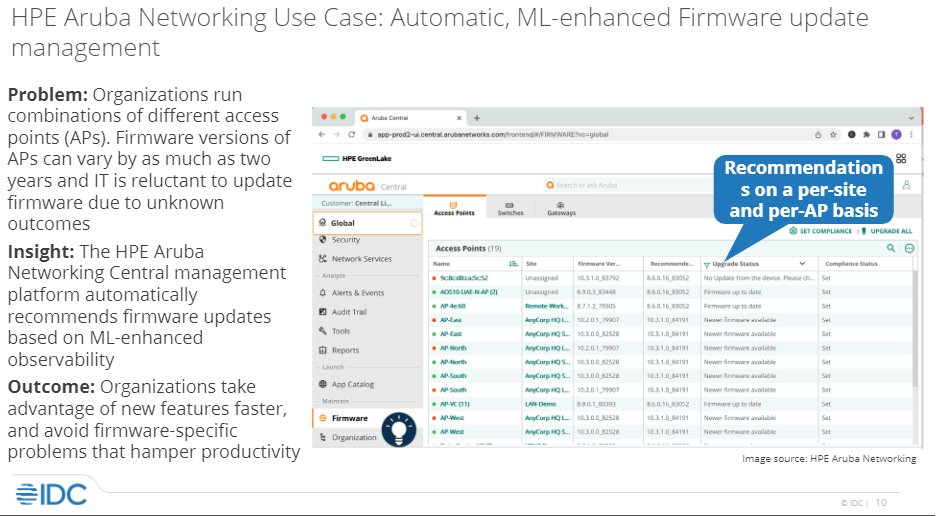The height and width of the screenshot is (516, 938).
Task: Reload the Aruba Central page
Action: pos(352,135)
